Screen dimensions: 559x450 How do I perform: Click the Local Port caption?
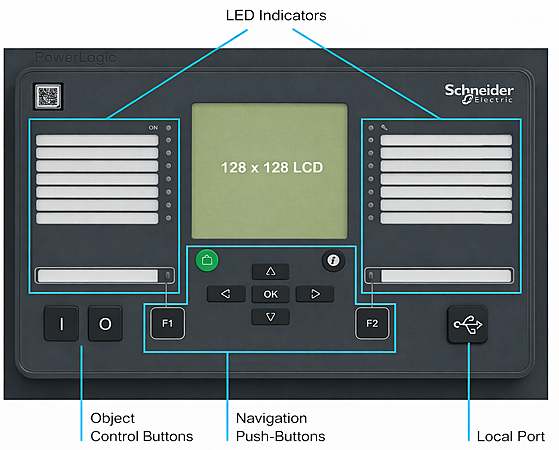511,436
